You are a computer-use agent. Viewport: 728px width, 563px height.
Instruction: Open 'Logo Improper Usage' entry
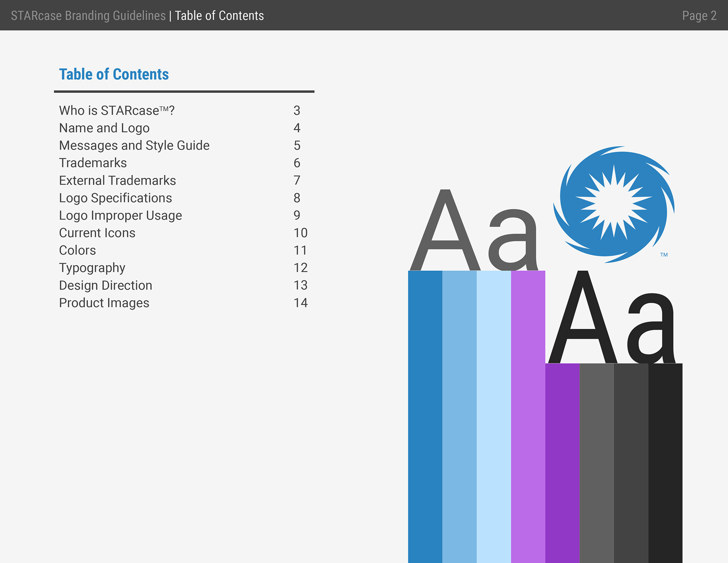click(121, 215)
